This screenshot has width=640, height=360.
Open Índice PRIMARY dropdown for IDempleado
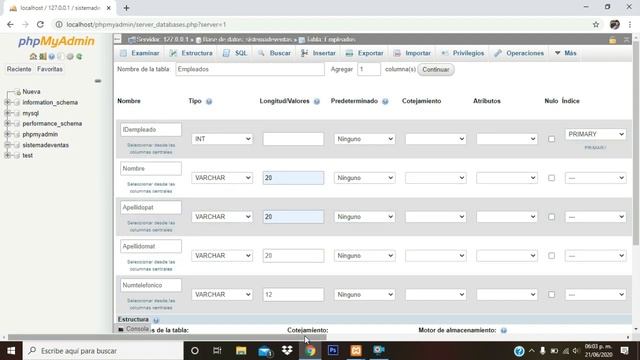pos(596,134)
